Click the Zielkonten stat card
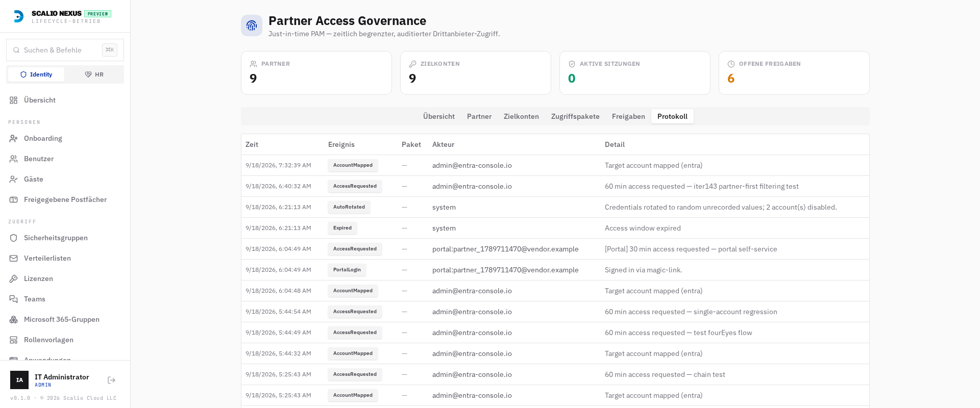 (x=475, y=73)
